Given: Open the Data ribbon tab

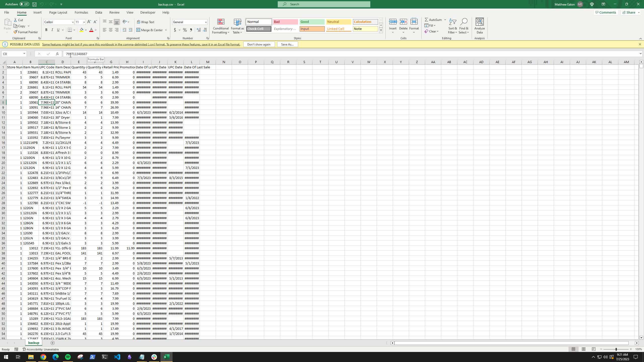Looking at the screenshot, I should tap(99, 12).
